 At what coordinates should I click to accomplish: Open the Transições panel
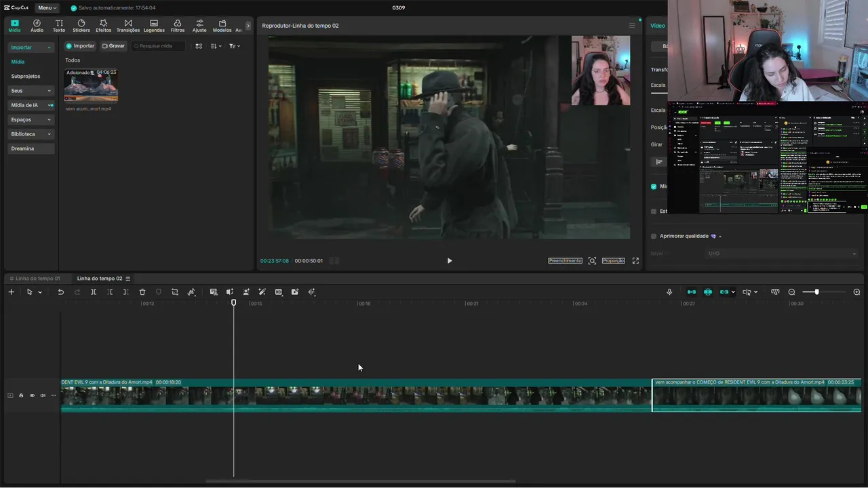(x=128, y=26)
